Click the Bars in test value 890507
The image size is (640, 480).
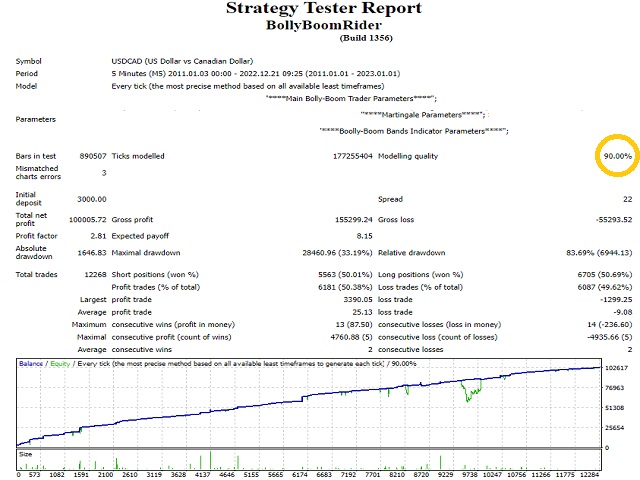[93, 156]
